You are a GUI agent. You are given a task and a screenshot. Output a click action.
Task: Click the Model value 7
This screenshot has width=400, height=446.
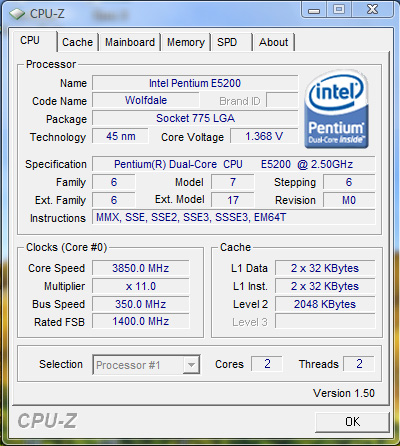click(x=233, y=182)
